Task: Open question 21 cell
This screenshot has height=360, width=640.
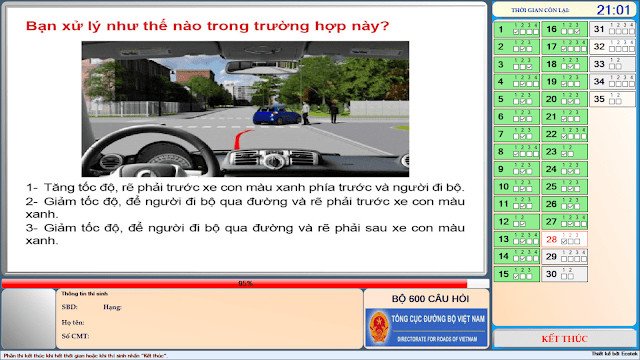Action: 564,117
